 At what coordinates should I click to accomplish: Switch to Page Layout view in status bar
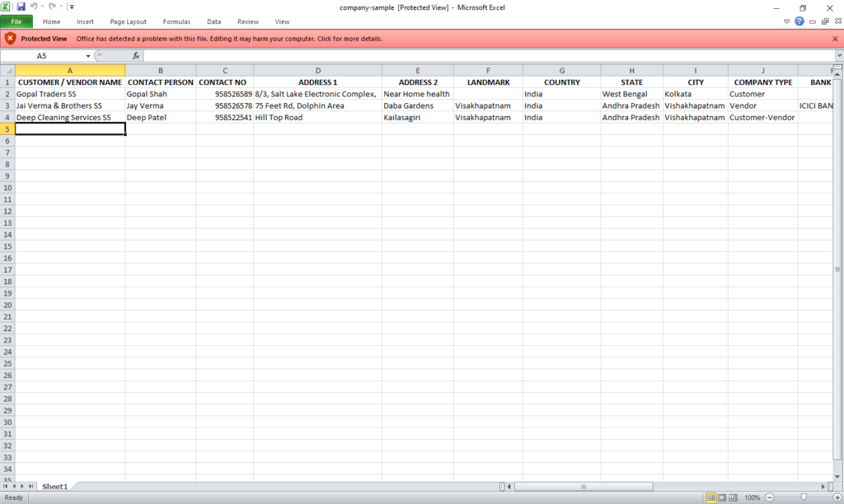pyautogui.click(x=721, y=497)
